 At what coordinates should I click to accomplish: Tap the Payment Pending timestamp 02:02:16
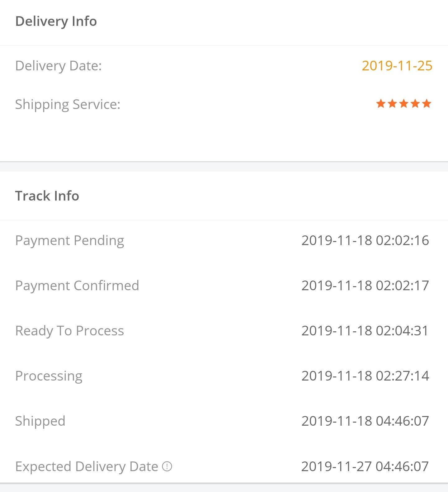click(402, 240)
